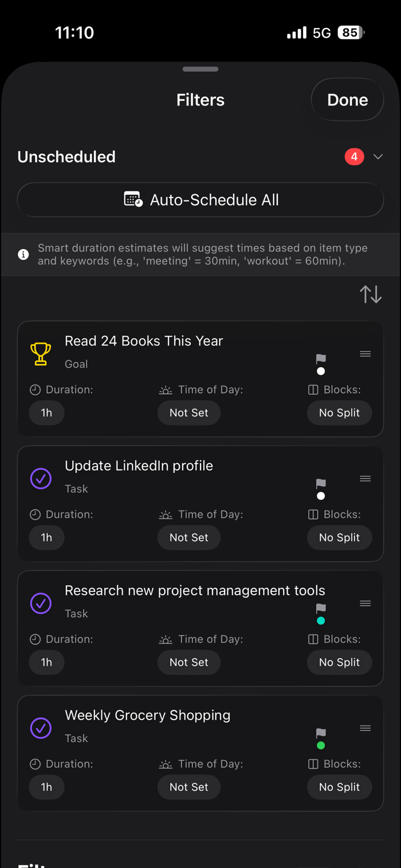The width and height of the screenshot is (401, 868).
Task: Tap the sort order arrows icon
Action: click(x=371, y=294)
